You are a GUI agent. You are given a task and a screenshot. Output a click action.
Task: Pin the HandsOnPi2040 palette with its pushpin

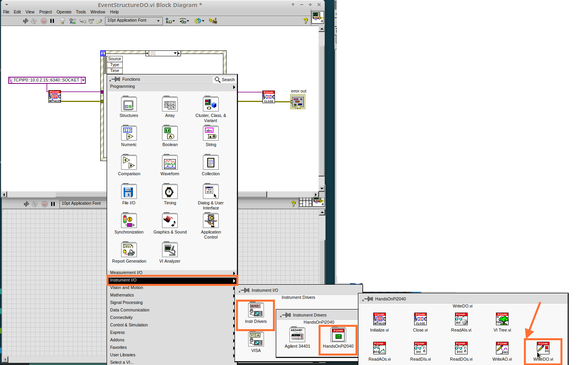coord(367,299)
